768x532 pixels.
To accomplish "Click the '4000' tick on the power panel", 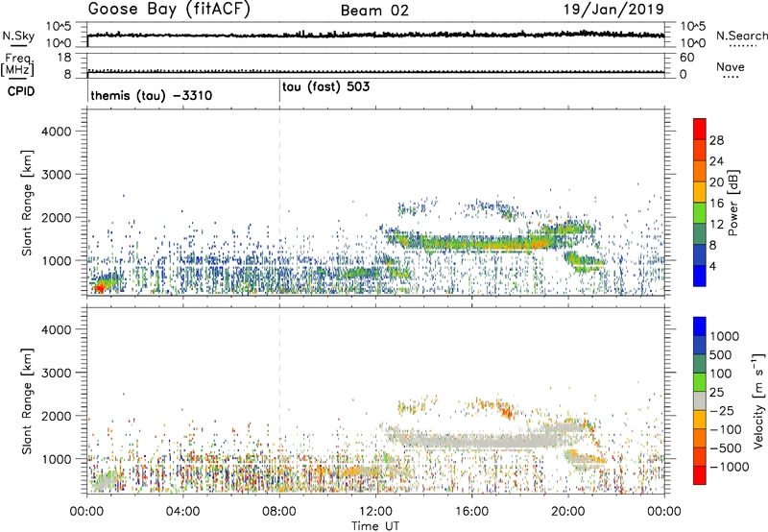I will pyautogui.click(x=56, y=132).
